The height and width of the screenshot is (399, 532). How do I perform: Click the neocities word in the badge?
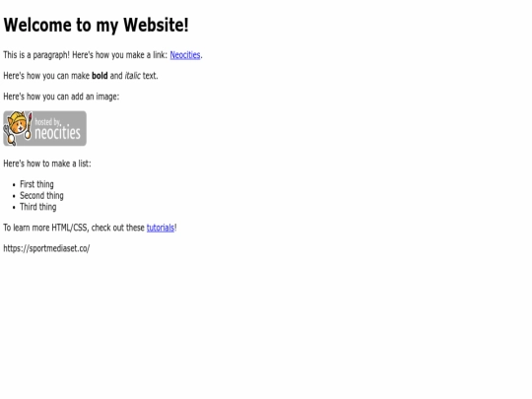point(58,133)
